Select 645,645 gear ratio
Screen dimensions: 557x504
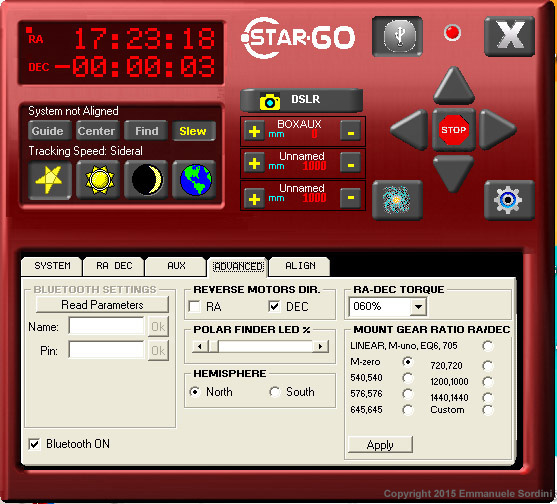tap(408, 410)
